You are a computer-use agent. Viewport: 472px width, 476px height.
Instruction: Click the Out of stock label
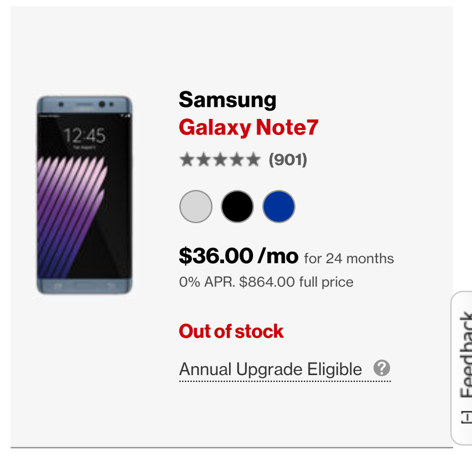(x=231, y=331)
